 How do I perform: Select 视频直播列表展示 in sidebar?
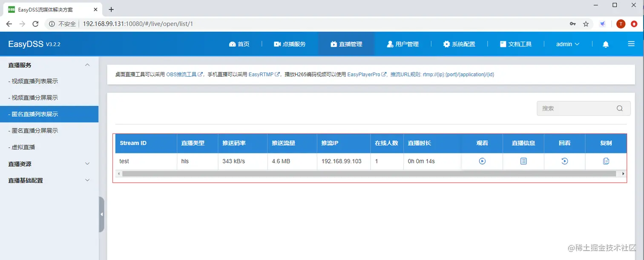49,81
